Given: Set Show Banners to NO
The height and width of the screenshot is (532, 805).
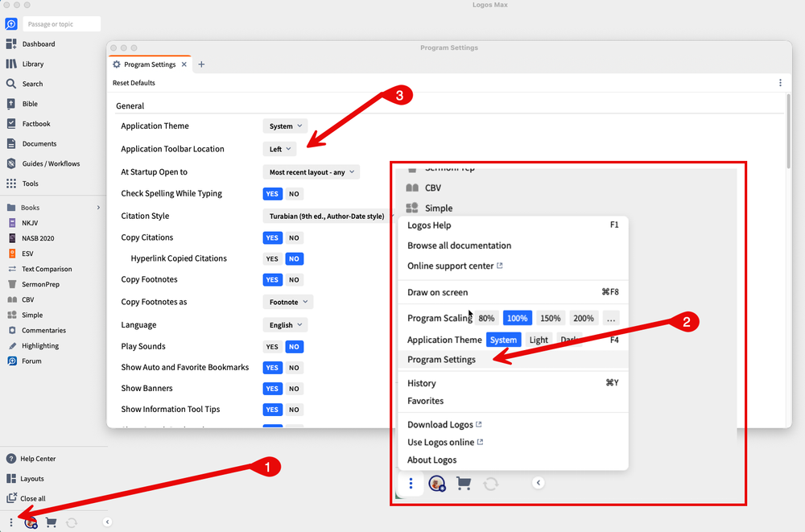Looking at the screenshot, I should point(294,389).
